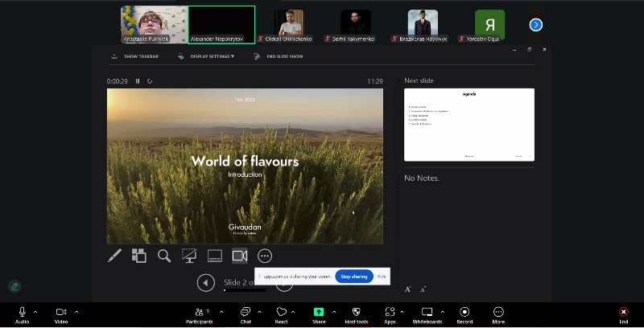The width and height of the screenshot is (644, 328).
Task: Go to the previous slide arrow
Action: [x=206, y=283]
